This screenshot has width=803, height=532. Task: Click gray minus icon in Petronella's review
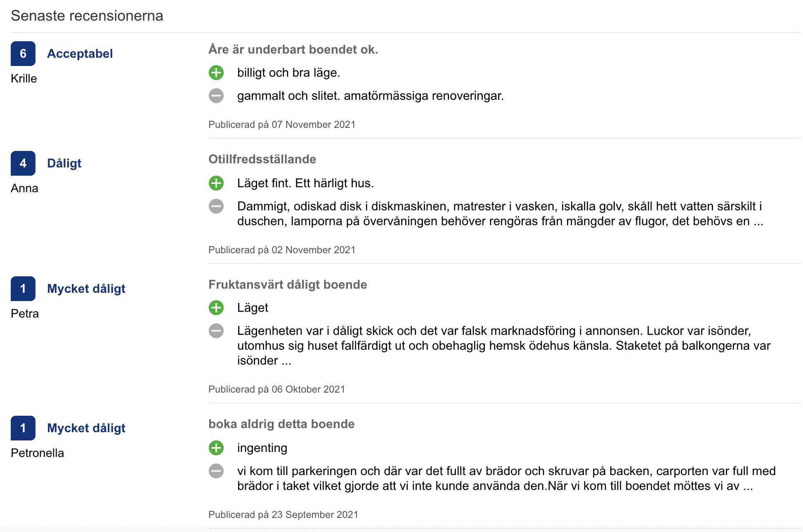pyautogui.click(x=216, y=471)
